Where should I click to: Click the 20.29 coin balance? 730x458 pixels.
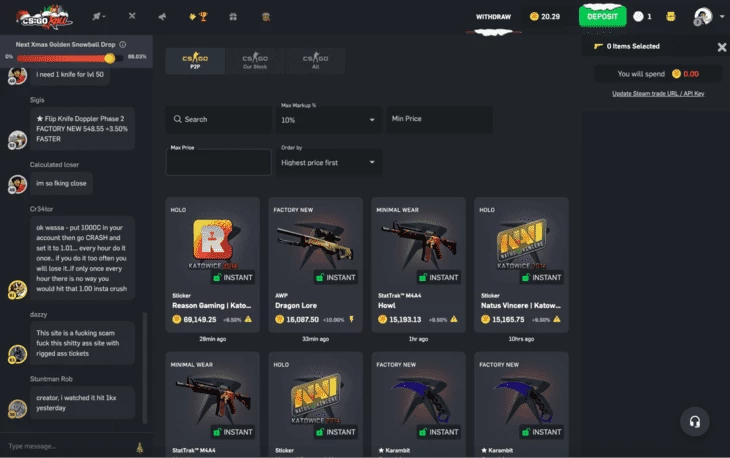pos(545,17)
